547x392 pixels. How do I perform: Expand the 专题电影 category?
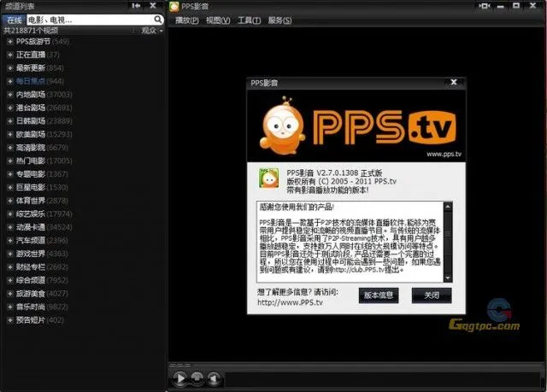(10, 174)
